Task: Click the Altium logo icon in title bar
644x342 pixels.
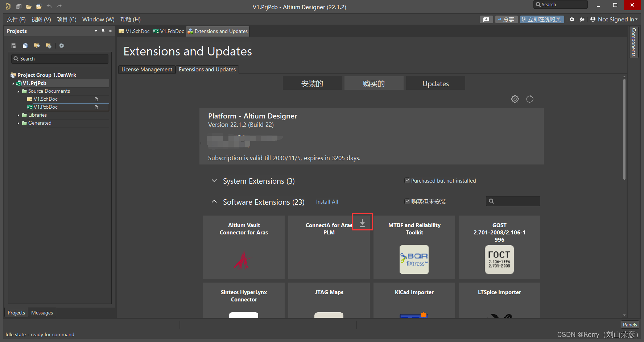Action: [8, 6]
